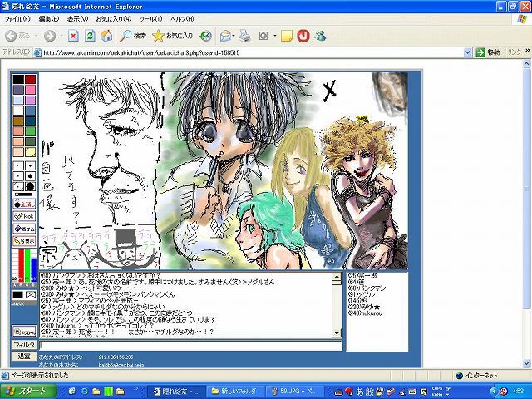Click the browser Back arrow button

pos(11,36)
